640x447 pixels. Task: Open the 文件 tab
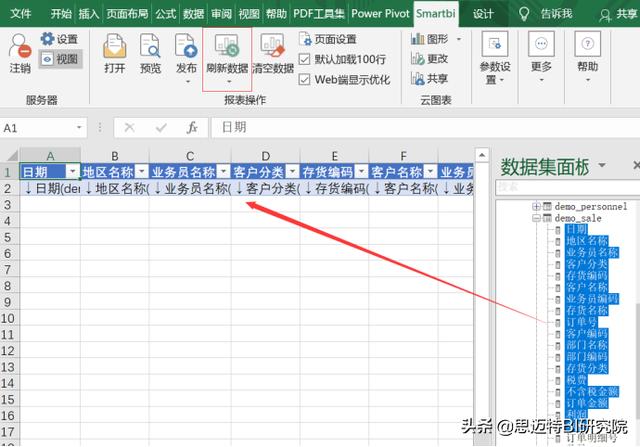(x=20, y=13)
